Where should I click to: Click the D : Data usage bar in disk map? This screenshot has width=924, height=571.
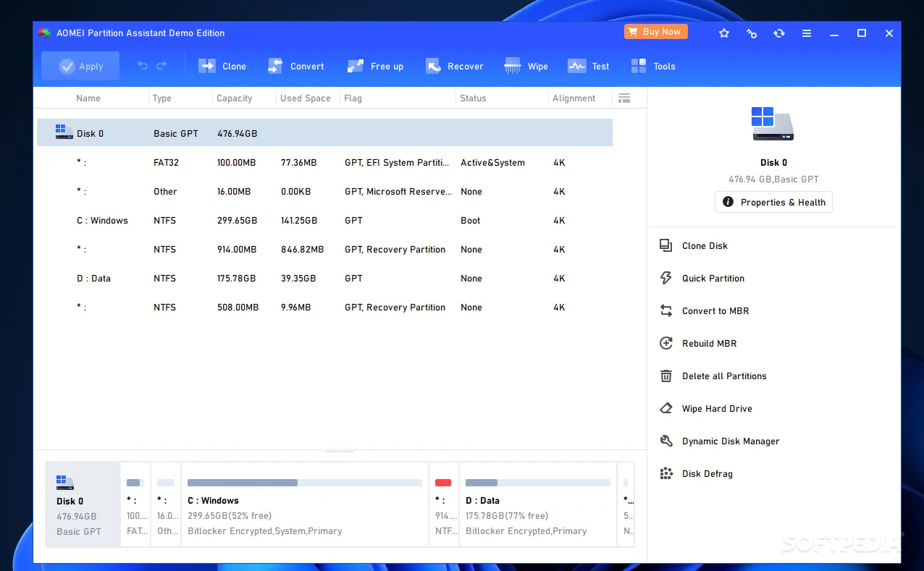click(x=538, y=483)
